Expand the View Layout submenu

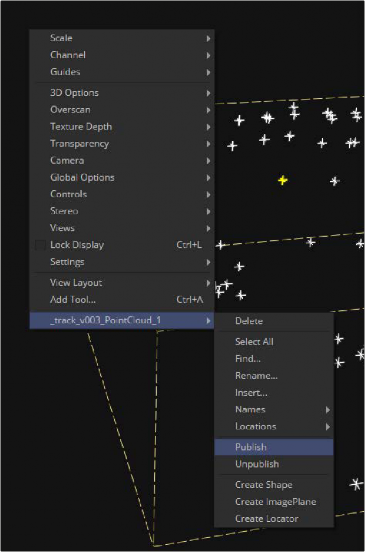(122, 283)
